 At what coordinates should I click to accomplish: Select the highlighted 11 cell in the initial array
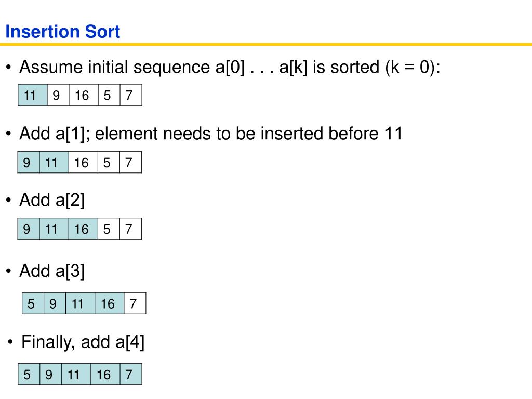tap(33, 95)
